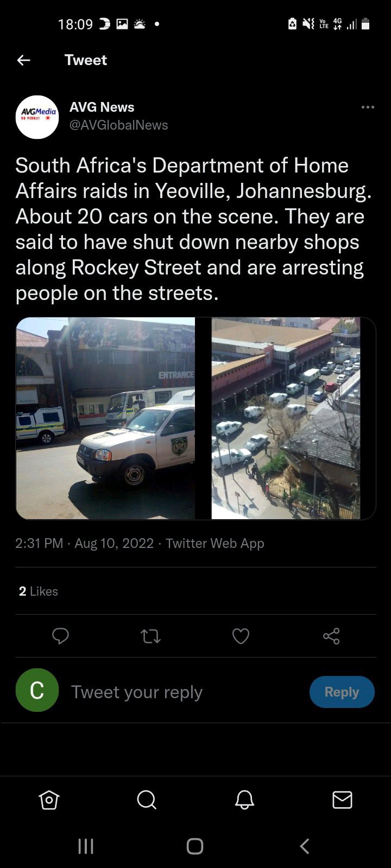Open the green C user avatar

(x=37, y=690)
